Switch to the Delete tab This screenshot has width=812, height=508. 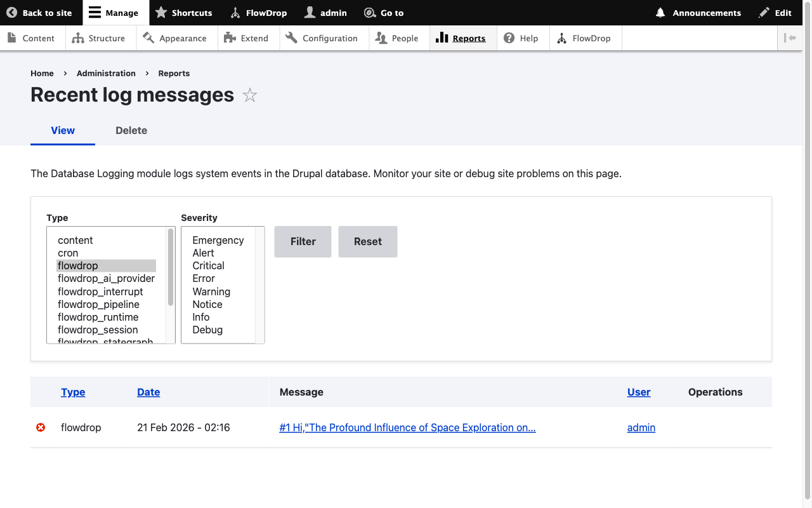tap(131, 130)
